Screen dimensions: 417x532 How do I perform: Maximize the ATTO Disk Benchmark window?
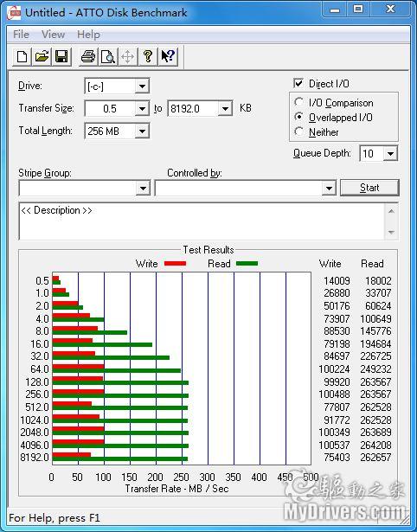click(358, 10)
